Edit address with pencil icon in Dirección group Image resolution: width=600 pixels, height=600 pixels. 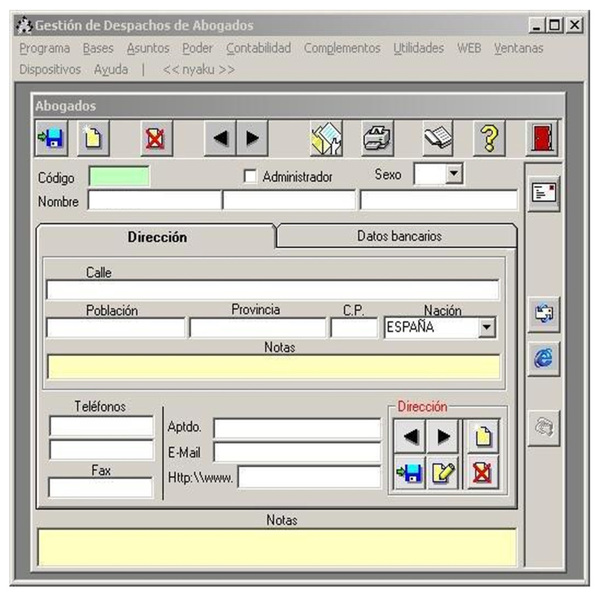tap(443, 473)
